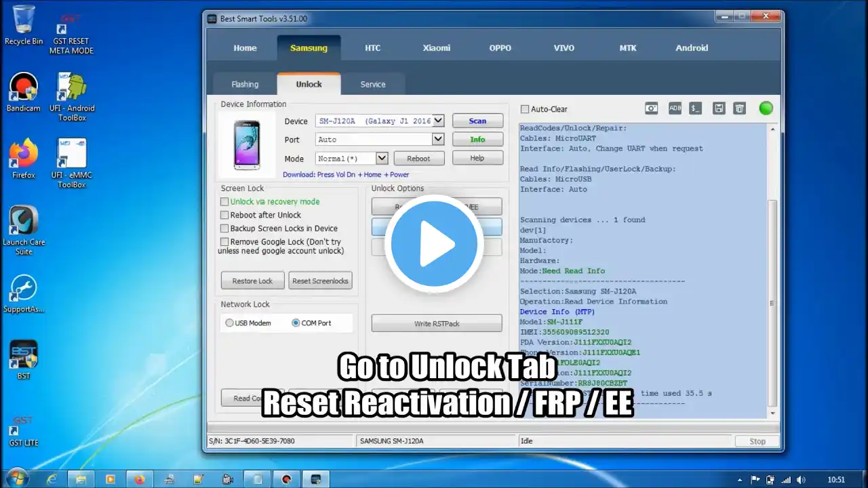
Task: Open media player taskbar icon
Action: 111,479
